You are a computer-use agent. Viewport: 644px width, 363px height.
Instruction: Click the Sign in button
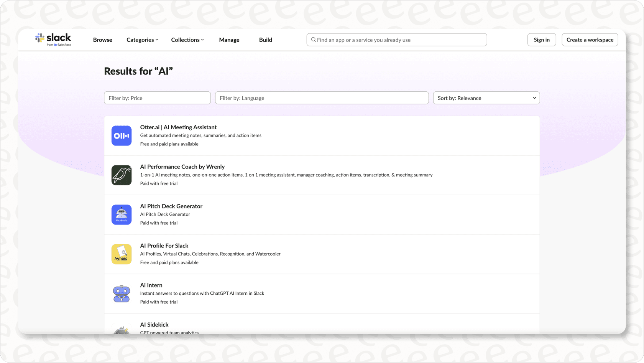click(541, 40)
